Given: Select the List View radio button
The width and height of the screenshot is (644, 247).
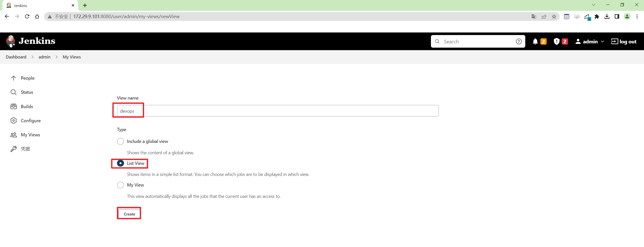Looking at the screenshot, I should (x=120, y=163).
